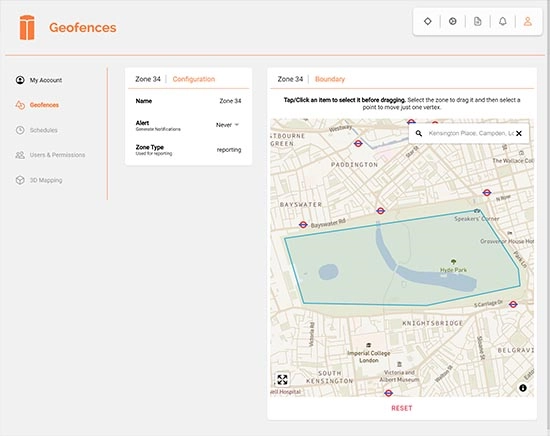Click the Imperial College London marker icon

pos(368,345)
